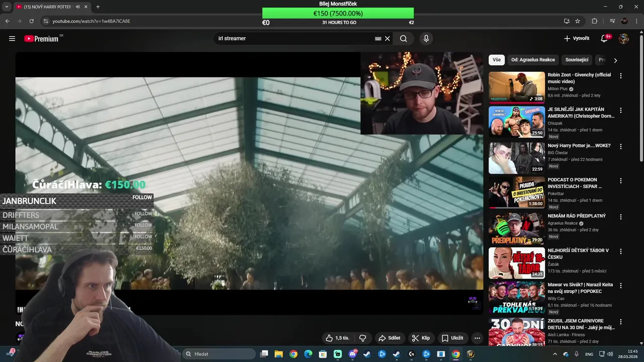Reload the page

click(x=31, y=21)
